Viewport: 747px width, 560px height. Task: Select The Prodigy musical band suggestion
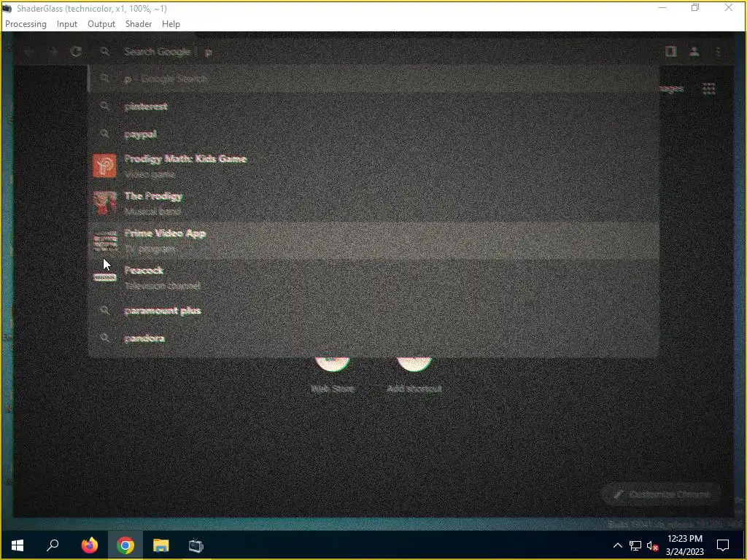tap(374, 203)
